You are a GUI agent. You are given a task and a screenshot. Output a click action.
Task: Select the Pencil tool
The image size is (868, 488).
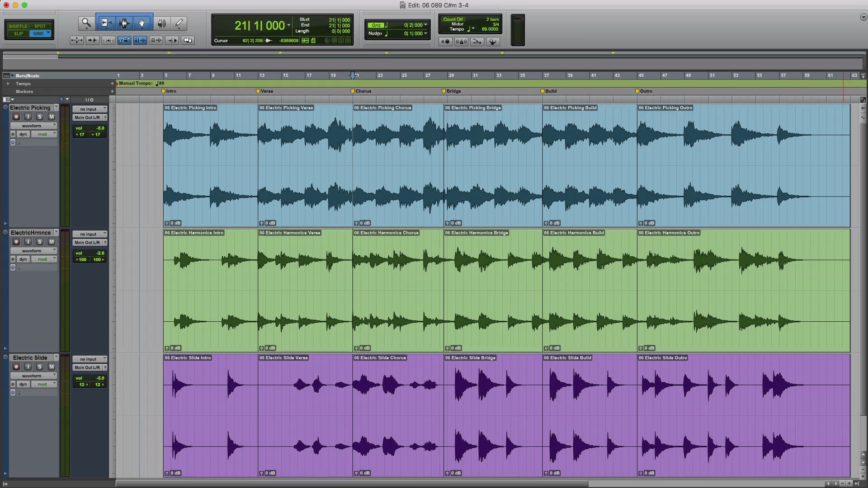click(x=179, y=23)
